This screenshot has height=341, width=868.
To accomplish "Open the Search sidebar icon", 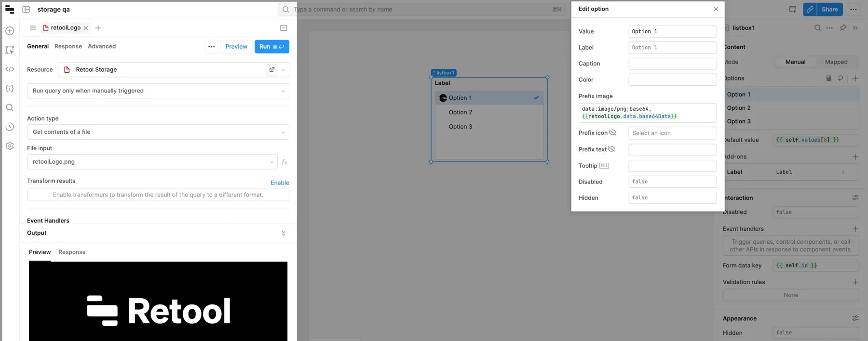I will coord(10,108).
